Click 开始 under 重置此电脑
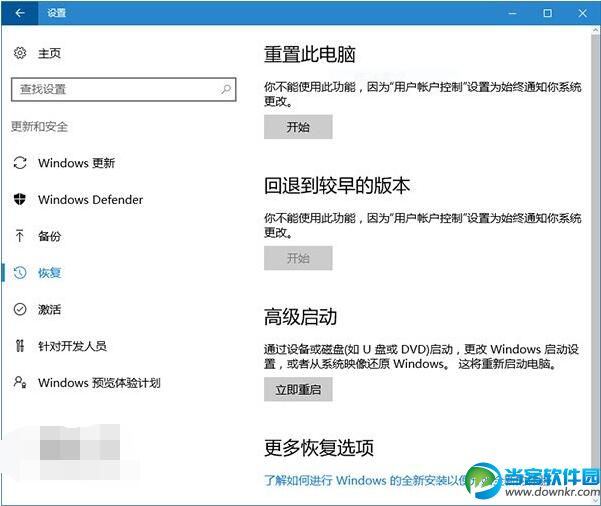The width and height of the screenshot is (601, 506). point(298,127)
